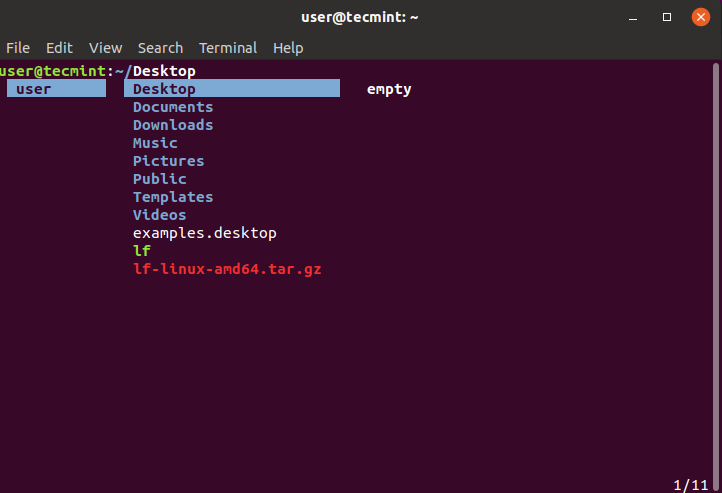Open the Help menu
The width and height of the screenshot is (722, 493).
[x=288, y=48]
